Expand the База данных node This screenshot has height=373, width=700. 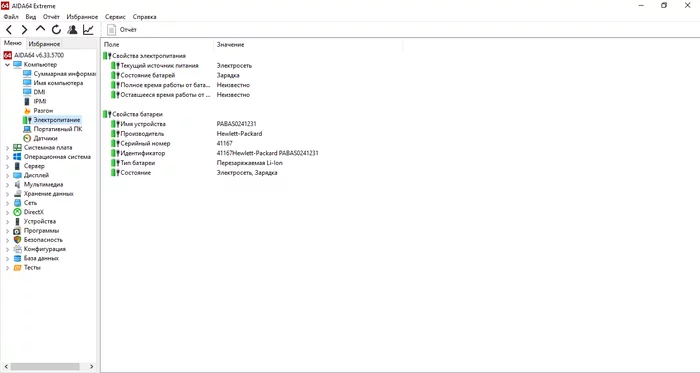point(7,259)
